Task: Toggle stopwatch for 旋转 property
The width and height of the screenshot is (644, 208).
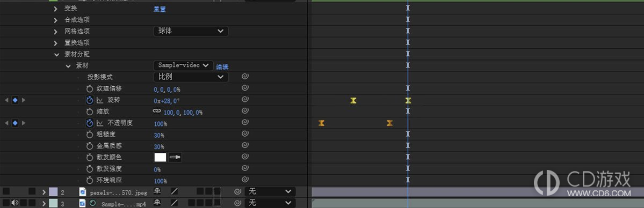Action: (x=90, y=100)
